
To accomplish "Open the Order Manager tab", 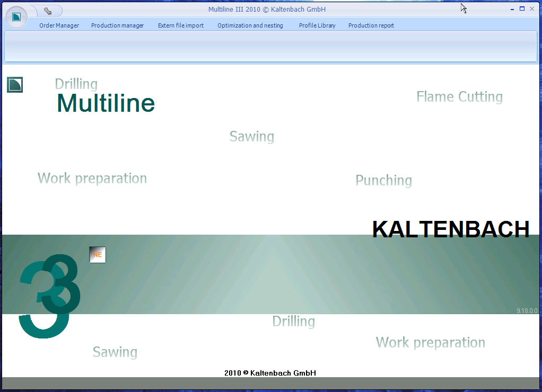I will click(x=59, y=25).
